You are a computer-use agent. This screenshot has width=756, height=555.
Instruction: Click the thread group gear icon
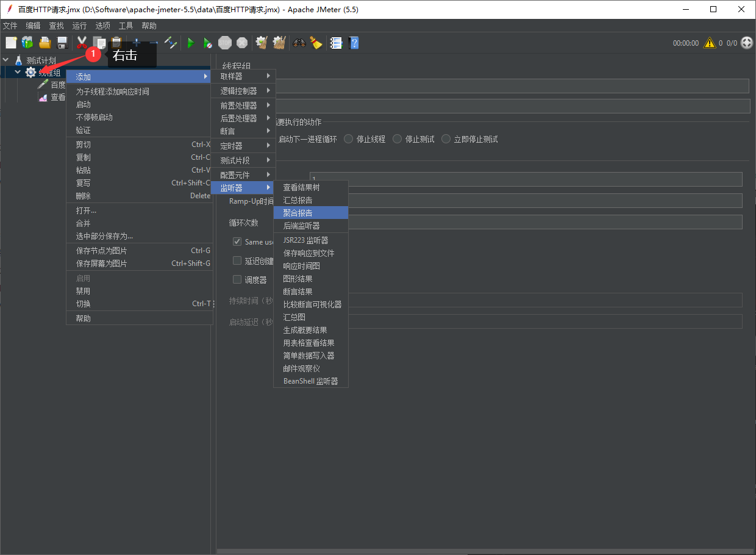tap(30, 73)
